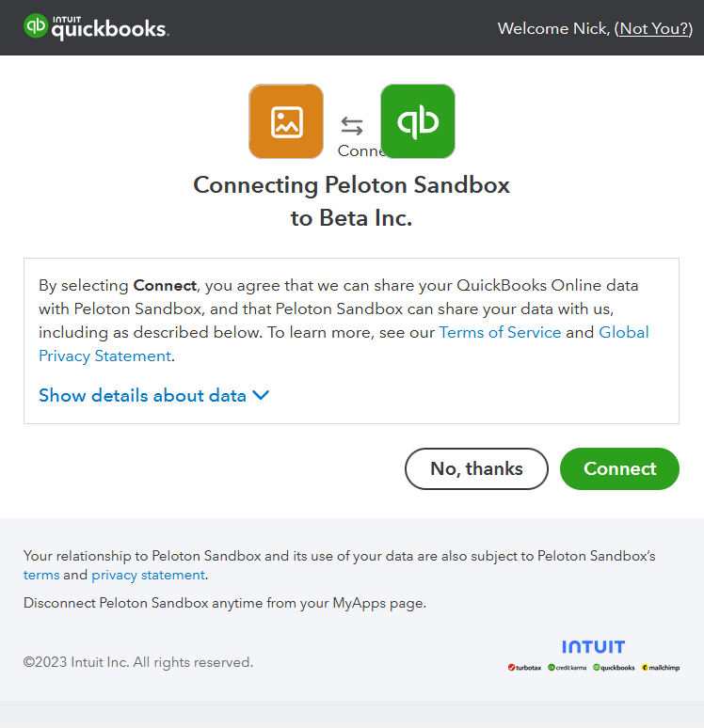The height and width of the screenshot is (728, 704).
Task: Open Peloton Sandbox's terms link
Action: (41, 575)
